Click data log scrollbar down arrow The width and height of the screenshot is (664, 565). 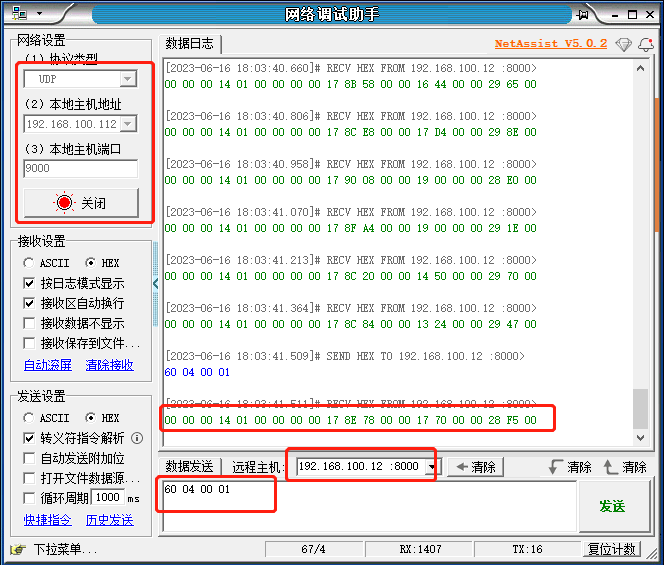641,438
